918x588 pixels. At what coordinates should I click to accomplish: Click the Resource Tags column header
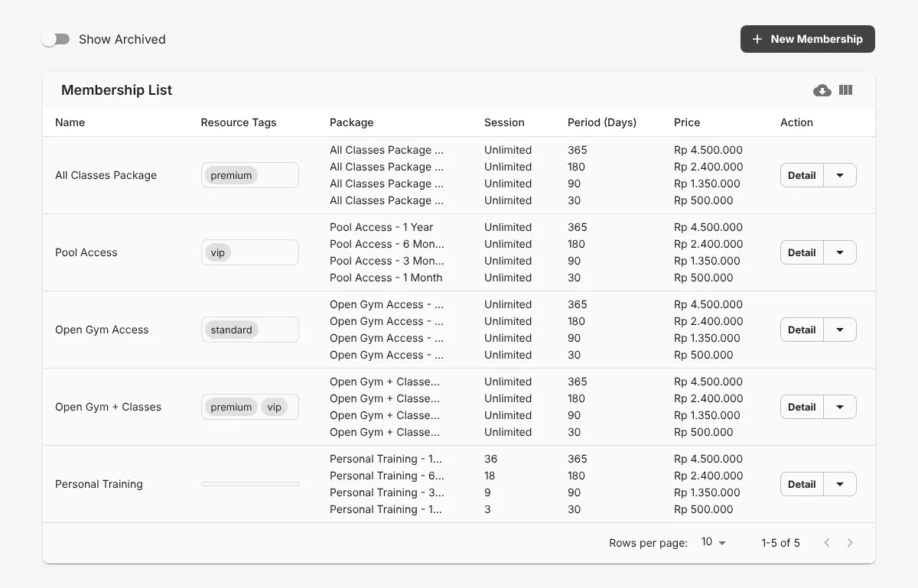239,122
